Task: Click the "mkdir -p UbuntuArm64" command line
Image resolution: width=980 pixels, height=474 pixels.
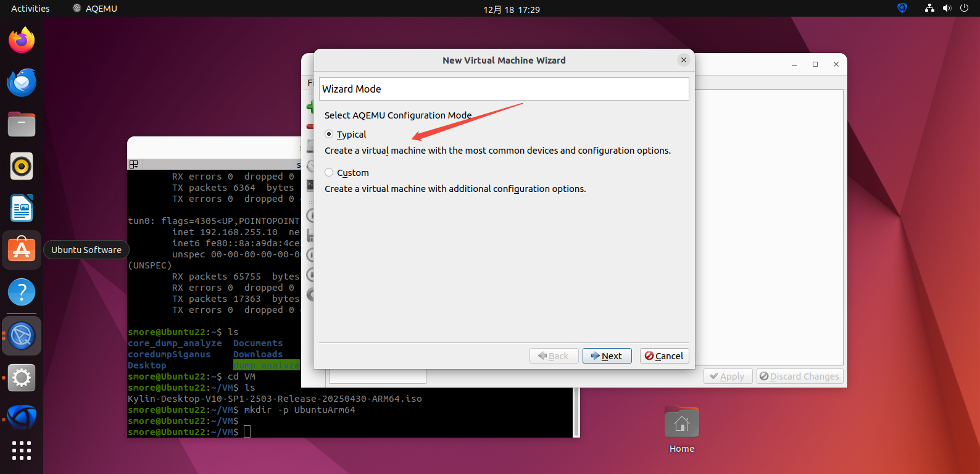Action: (300, 410)
